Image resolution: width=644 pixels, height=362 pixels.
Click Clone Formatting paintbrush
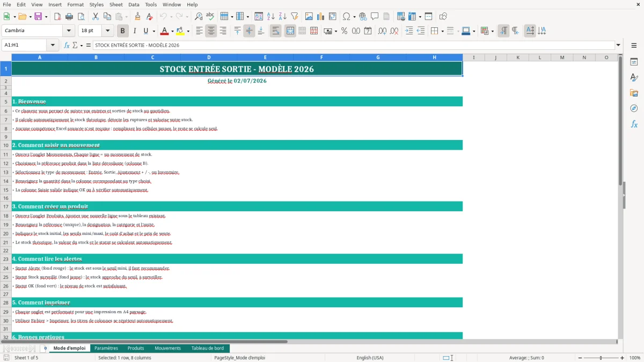point(137,17)
